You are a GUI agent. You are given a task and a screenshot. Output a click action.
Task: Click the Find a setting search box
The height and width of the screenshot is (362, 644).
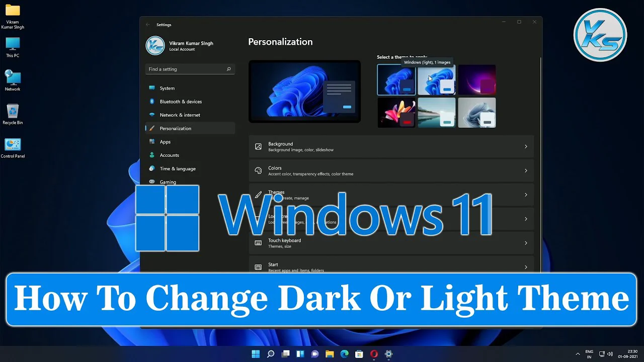[186, 69]
